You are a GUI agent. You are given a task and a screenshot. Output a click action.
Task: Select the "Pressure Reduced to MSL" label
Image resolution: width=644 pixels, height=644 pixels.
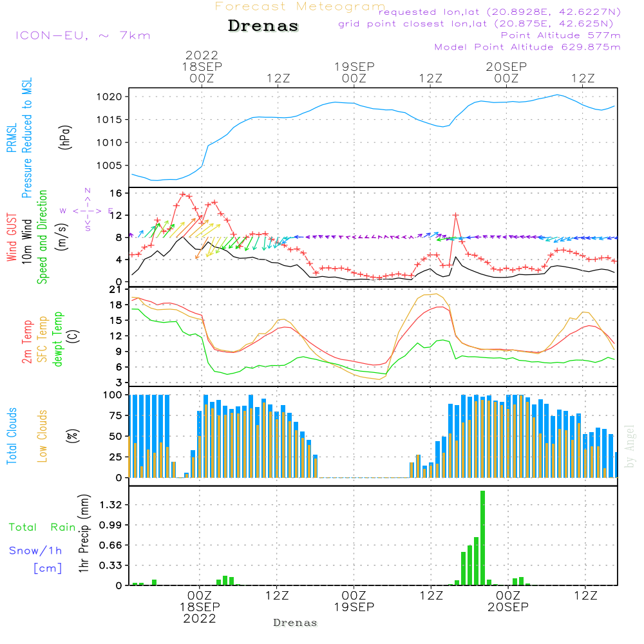26,138
